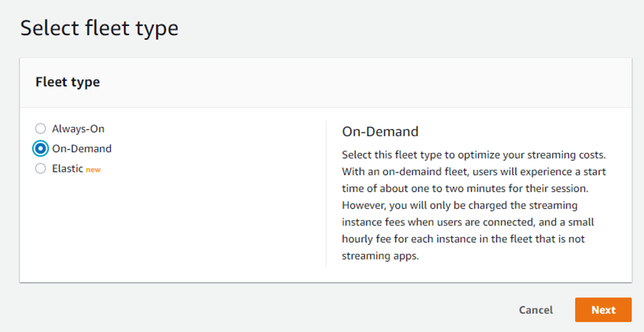This screenshot has height=332, width=644.
Task: Click the "Fleet type" panel header
Action: (67, 82)
